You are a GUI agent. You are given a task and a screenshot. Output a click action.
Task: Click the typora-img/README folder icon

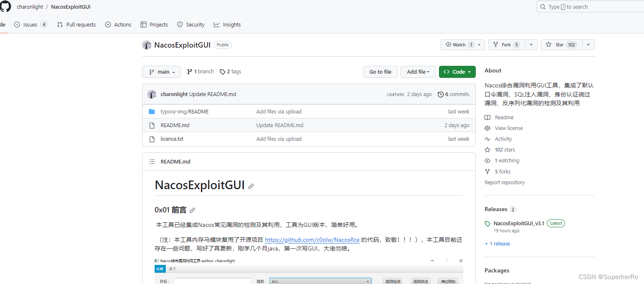[x=152, y=111]
